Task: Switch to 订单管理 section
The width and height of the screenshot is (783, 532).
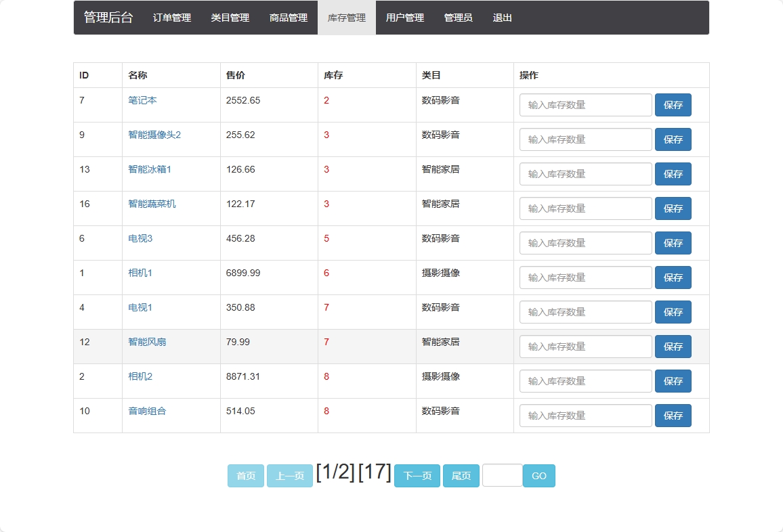Action: pos(171,18)
